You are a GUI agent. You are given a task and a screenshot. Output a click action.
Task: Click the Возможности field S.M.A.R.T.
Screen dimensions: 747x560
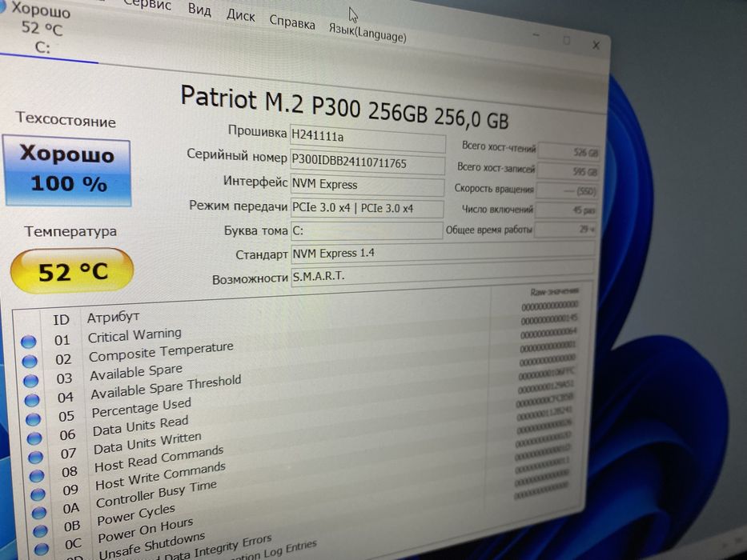(443, 274)
